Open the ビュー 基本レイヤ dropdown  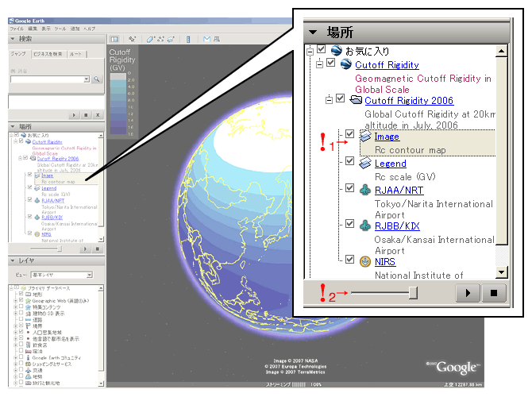tap(62, 275)
